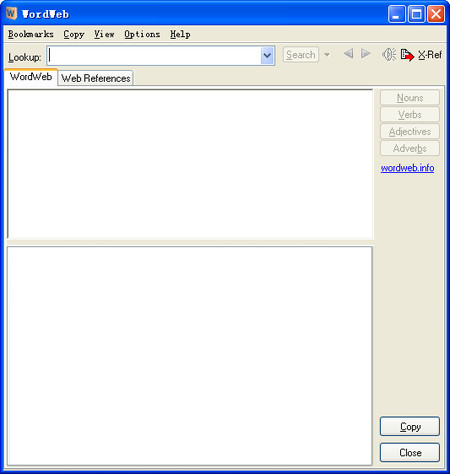The image size is (450, 474).
Task: Select the WordWeb tab
Action: [31, 77]
